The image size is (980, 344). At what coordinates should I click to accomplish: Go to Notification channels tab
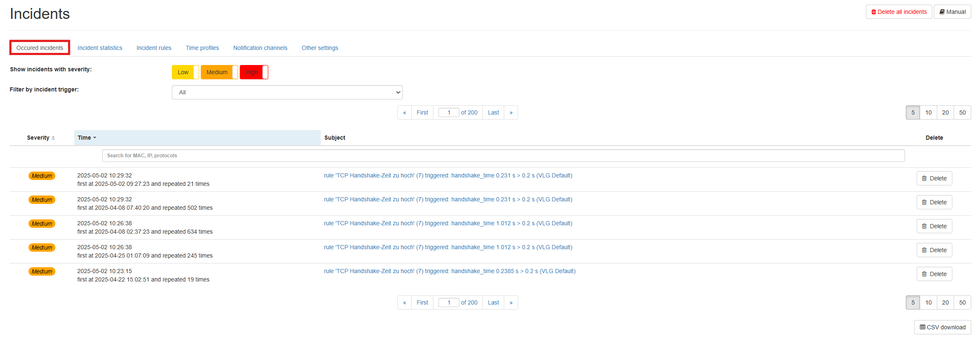260,48
